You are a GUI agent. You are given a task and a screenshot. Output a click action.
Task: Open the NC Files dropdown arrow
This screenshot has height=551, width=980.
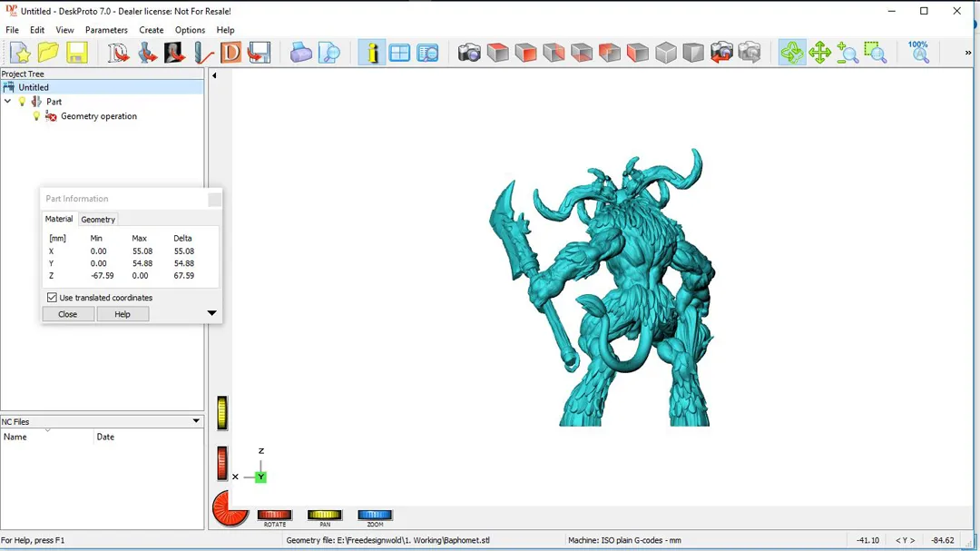click(x=196, y=421)
